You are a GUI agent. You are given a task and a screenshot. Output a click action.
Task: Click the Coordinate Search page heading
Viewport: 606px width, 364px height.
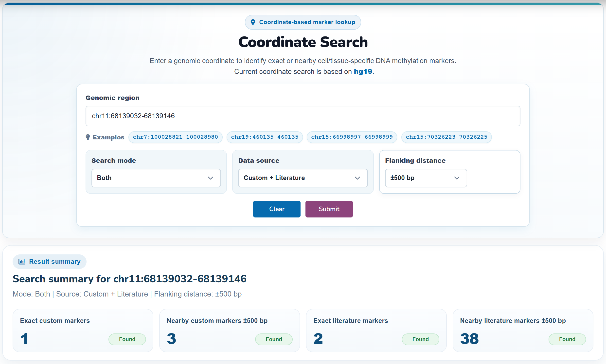click(303, 42)
